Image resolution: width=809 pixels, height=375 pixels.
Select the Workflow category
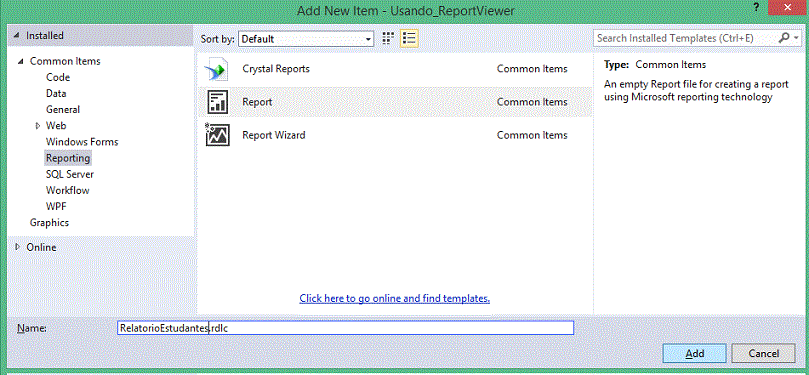pyautogui.click(x=67, y=190)
